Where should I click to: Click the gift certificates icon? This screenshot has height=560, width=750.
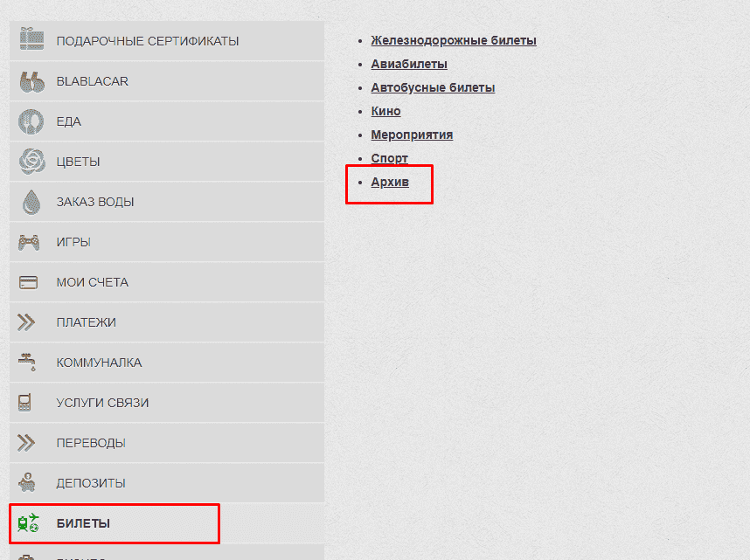click(x=31, y=40)
